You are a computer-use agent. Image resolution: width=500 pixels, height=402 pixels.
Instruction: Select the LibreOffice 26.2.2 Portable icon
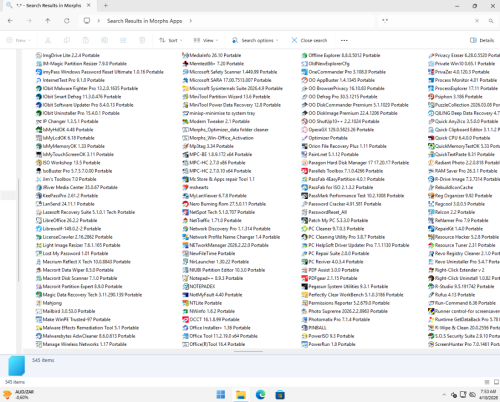coord(39,220)
